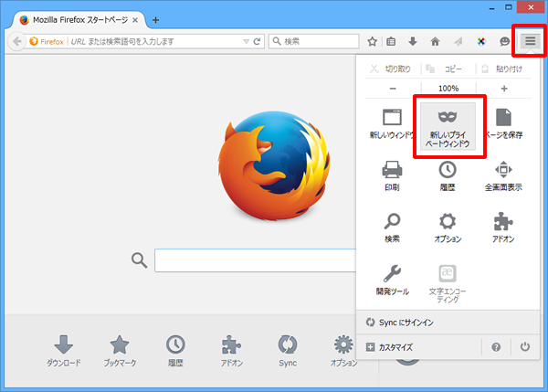Open オプション options in the menu panel
The height and width of the screenshot is (392, 548).
(448, 228)
